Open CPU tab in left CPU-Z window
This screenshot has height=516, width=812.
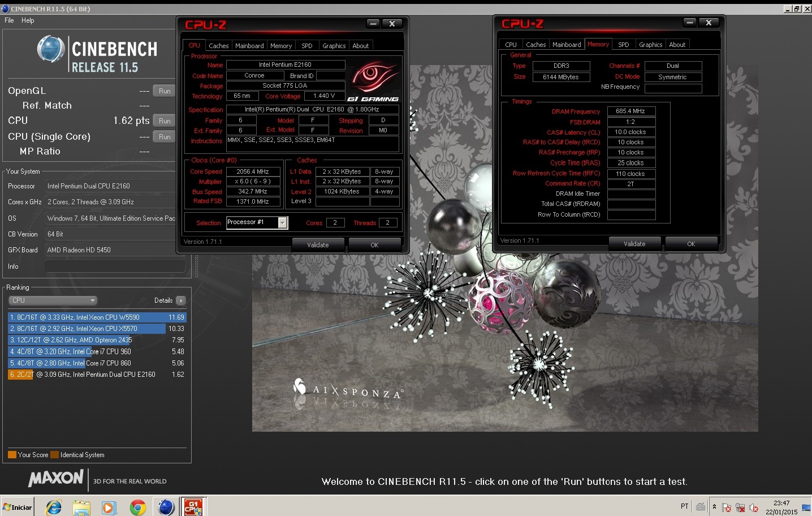194,46
